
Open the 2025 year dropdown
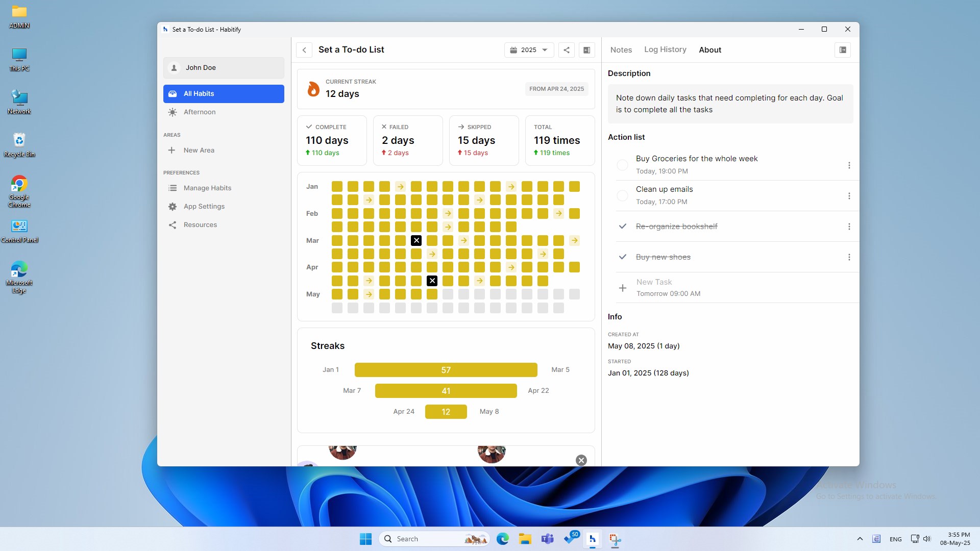pos(529,50)
